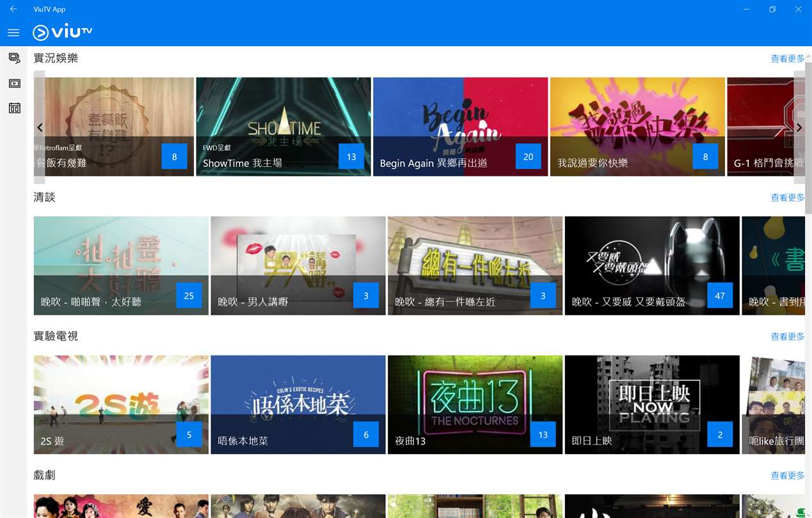
Task: Go back with the title bar arrow
Action: pos(13,9)
